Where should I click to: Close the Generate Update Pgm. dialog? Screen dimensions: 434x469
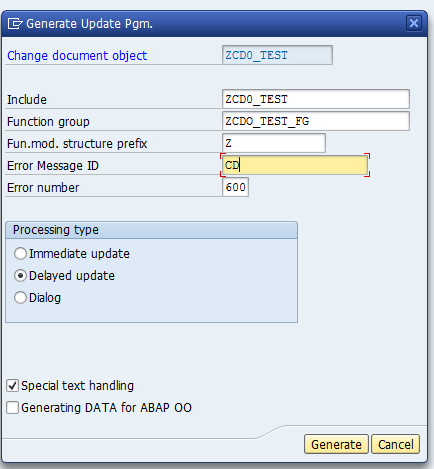[414, 23]
